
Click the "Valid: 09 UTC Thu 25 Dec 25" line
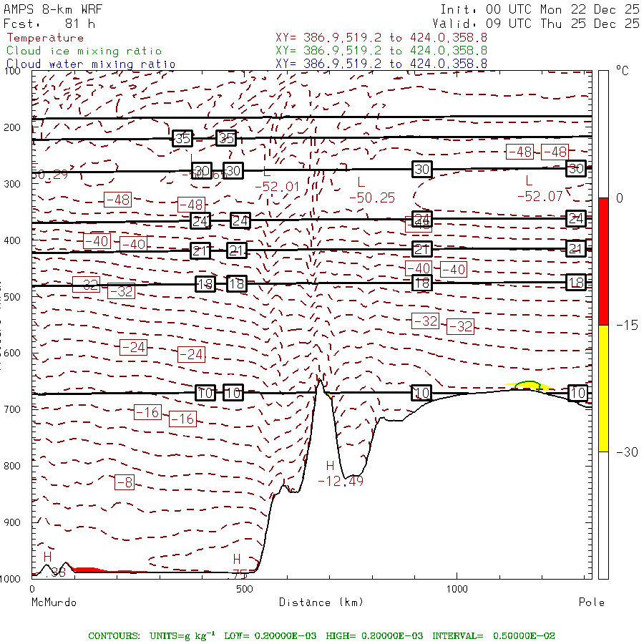coord(536,24)
